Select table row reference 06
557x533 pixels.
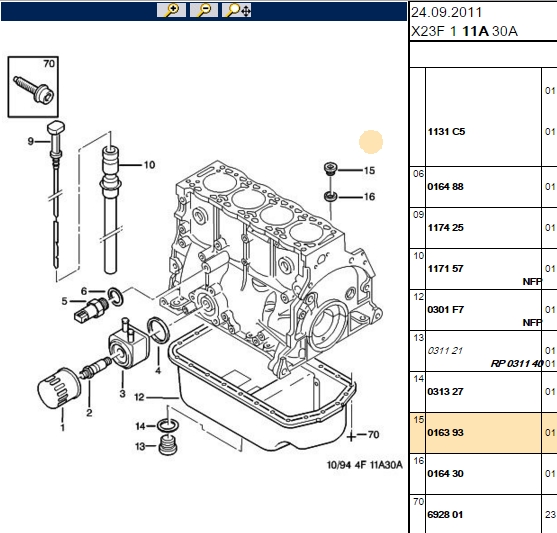point(418,174)
